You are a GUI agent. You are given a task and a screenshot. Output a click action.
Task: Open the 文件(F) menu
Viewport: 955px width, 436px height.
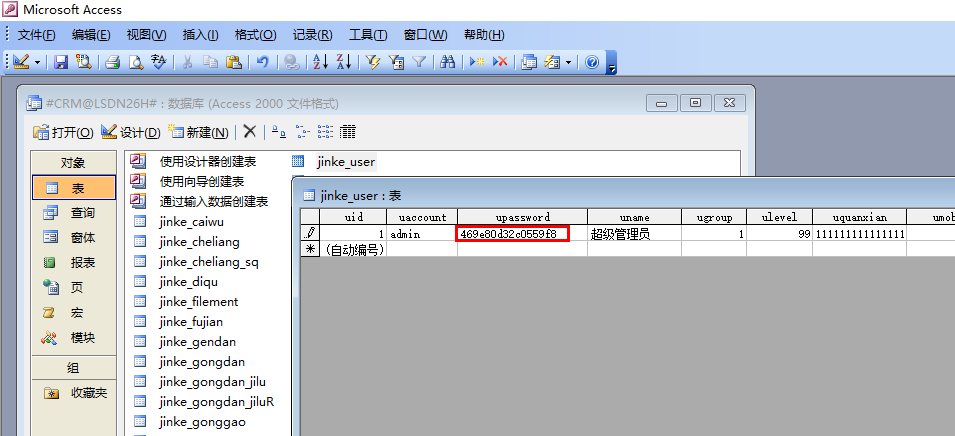point(37,35)
